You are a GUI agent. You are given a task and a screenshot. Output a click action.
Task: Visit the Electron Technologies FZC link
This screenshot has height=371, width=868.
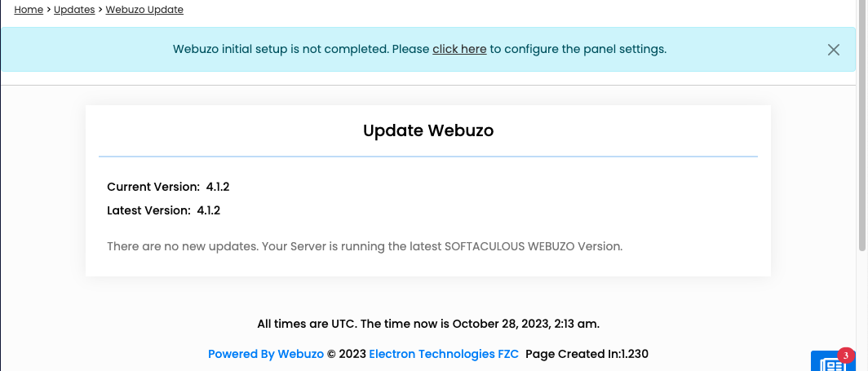[x=444, y=354]
